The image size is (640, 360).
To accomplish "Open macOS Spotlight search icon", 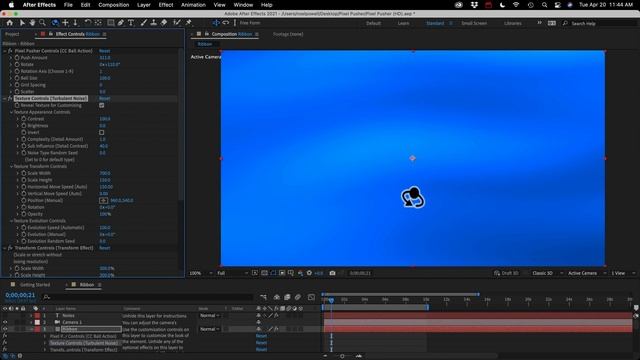I will click(x=544, y=5).
